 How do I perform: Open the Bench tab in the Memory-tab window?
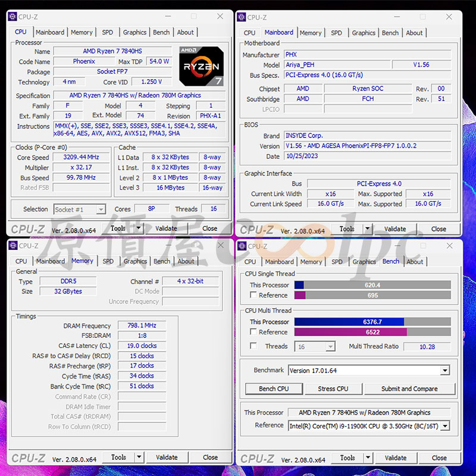(162, 261)
